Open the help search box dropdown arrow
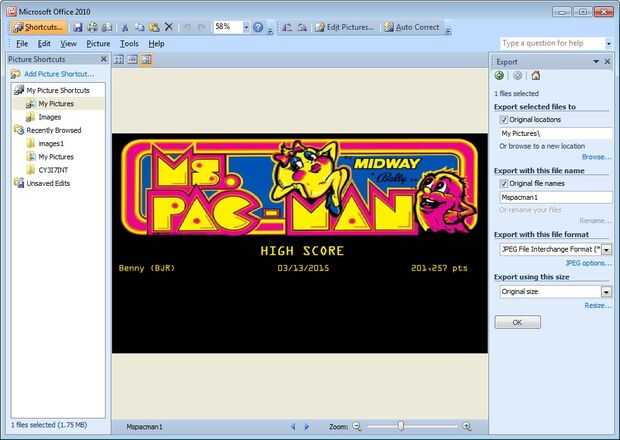The width and height of the screenshot is (620, 440). point(609,43)
